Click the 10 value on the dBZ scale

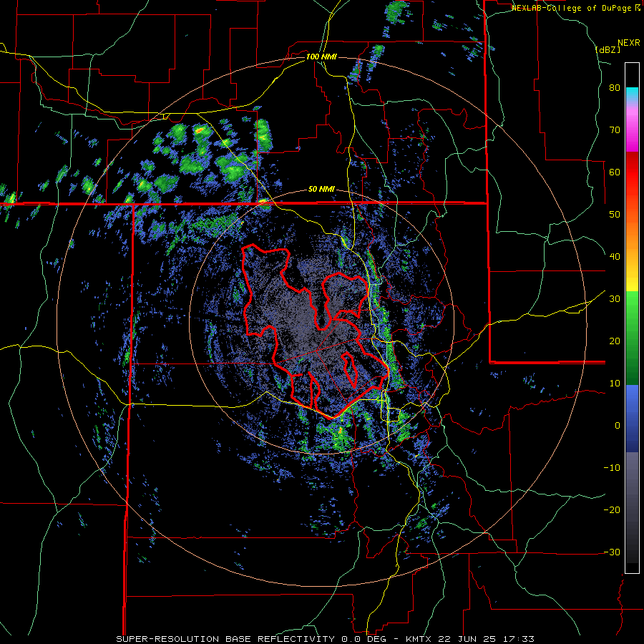click(x=615, y=384)
